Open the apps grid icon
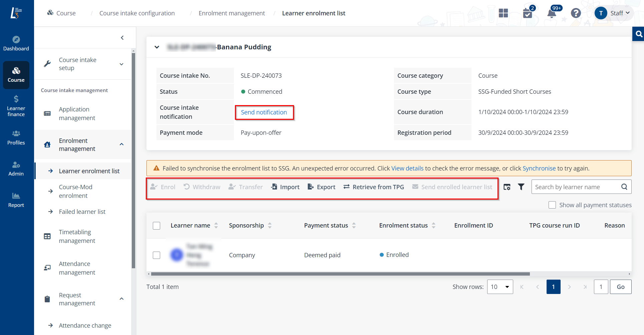 503,13
